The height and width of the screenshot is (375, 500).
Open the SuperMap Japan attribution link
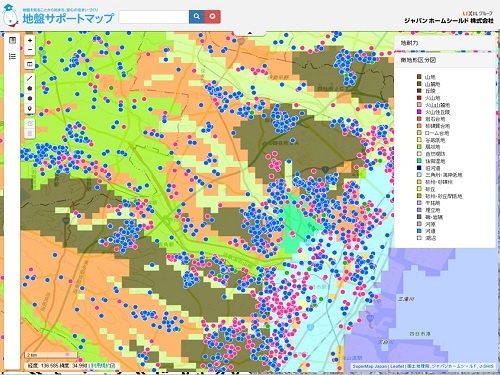(x=370, y=366)
